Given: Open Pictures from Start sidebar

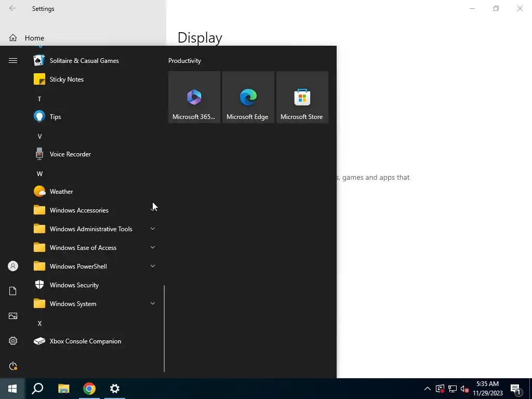Looking at the screenshot, I should point(13,316).
